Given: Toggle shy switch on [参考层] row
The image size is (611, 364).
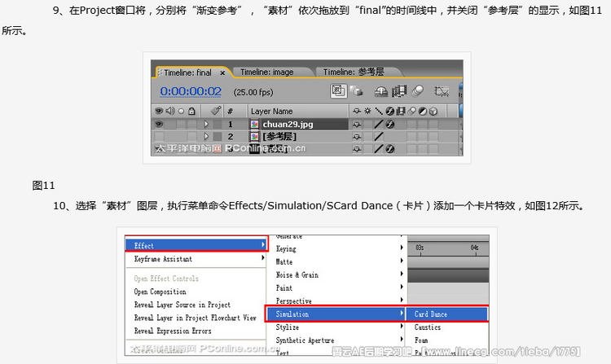Looking at the screenshot, I should coord(357,137).
